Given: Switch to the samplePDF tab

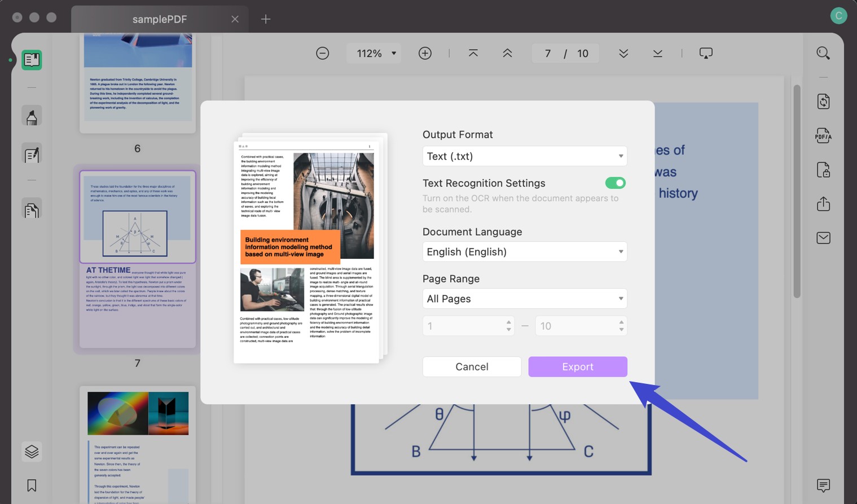Looking at the screenshot, I should coord(160,19).
